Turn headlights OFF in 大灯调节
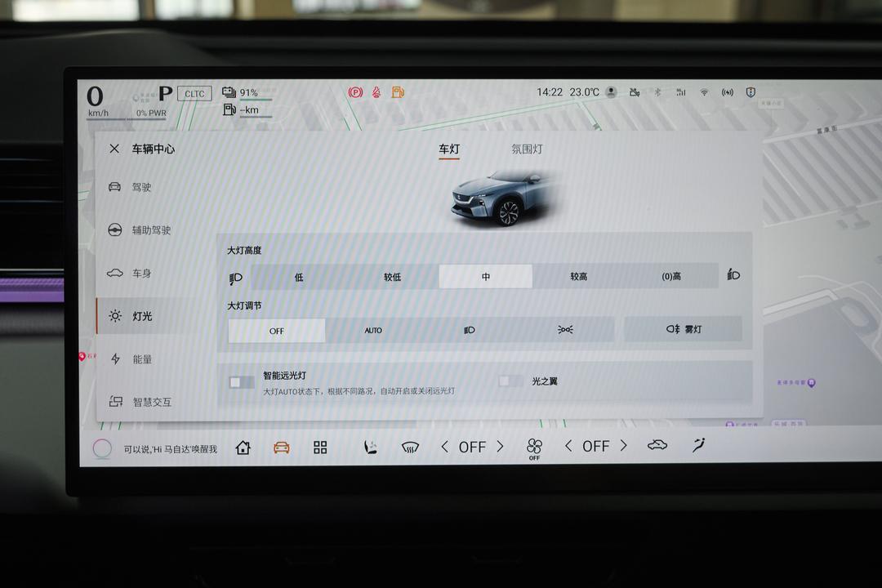 pyautogui.click(x=276, y=331)
